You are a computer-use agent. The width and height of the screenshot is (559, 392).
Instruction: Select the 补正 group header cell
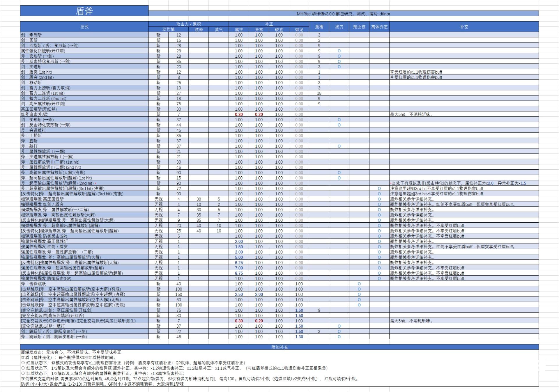point(269,24)
